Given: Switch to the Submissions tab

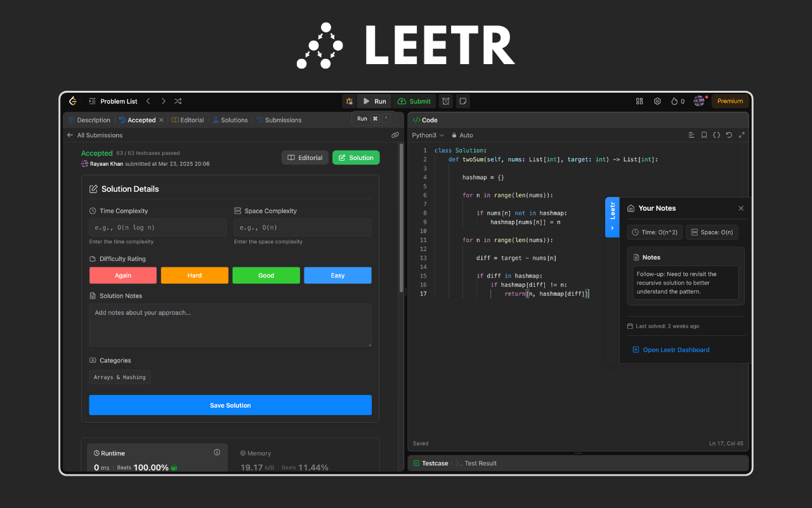Looking at the screenshot, I should click(x=278, y=120).
